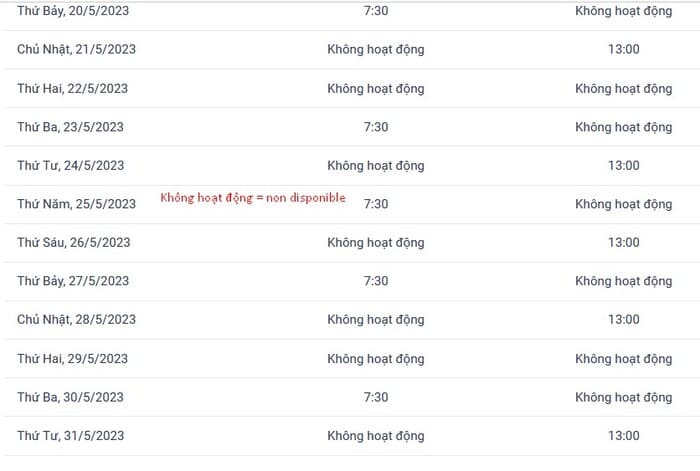The width and height of the screenshot is (700, 471).
Task: Click morning 'Không hoạt động' on 31/5/2023
Action: (x=375, y=435)
